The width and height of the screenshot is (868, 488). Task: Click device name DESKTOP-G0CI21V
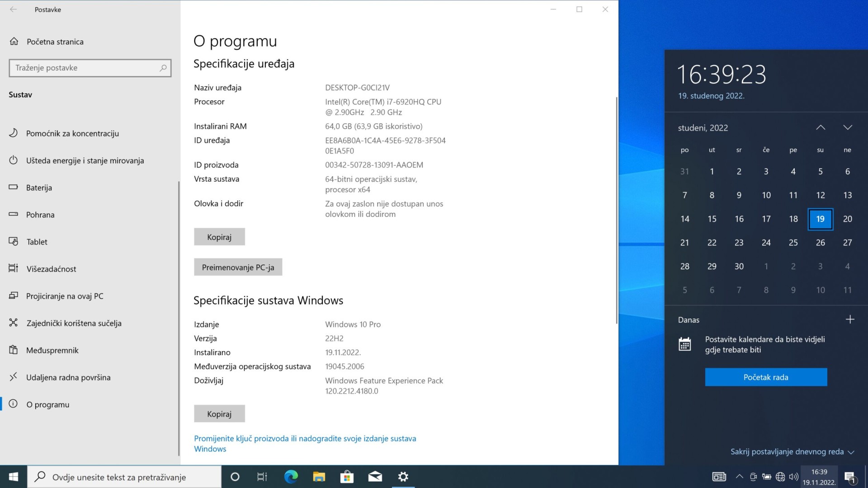pyautogui.click(x=357, y=88)
